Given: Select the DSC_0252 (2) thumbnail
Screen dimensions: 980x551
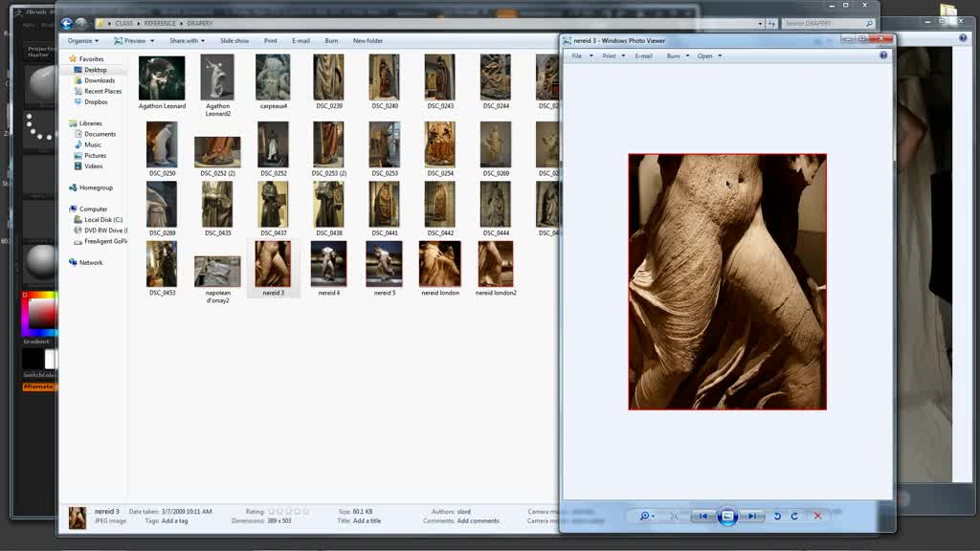Looking at the screenshot, I should pos(217,152).
